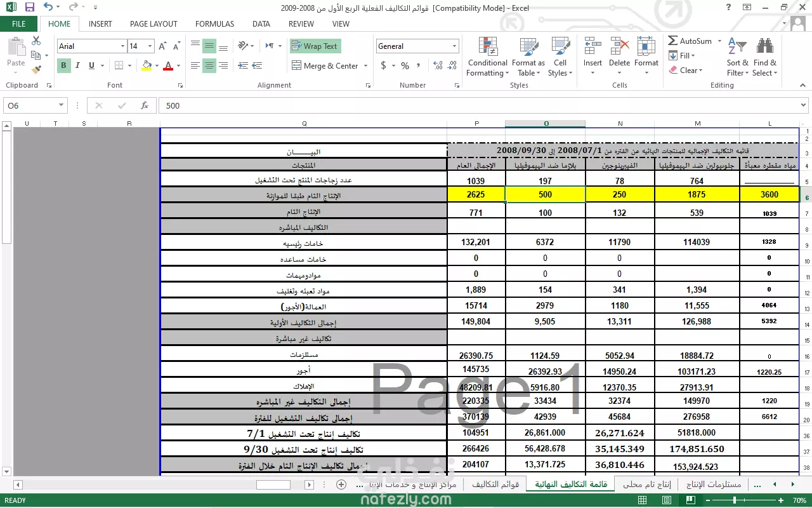Apply red font color swatch
Viewport: 812px width, 508px height.
click(x=168, y=65)
